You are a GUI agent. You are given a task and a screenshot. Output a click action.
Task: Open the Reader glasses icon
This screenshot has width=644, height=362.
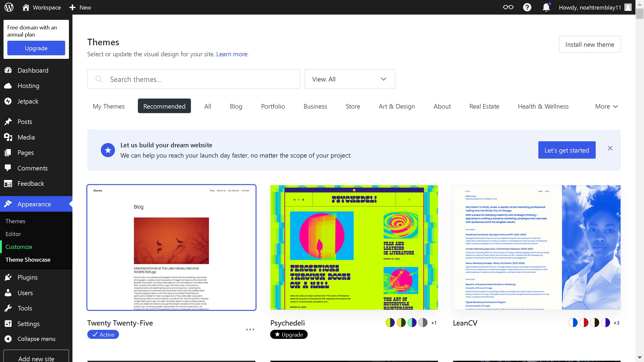pos(508,7)
